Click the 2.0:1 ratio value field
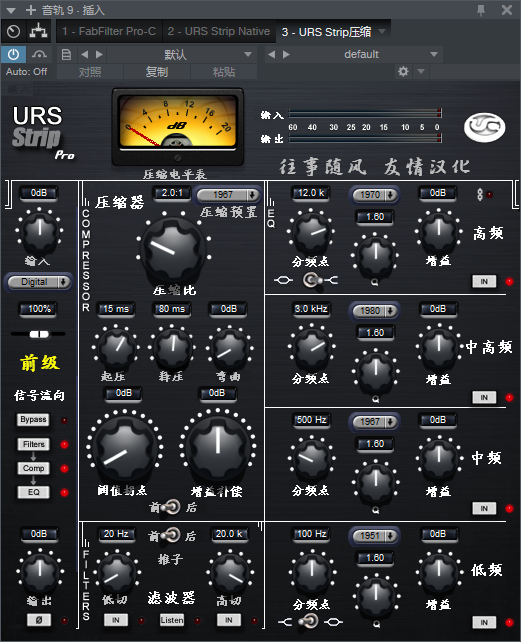 172,193
